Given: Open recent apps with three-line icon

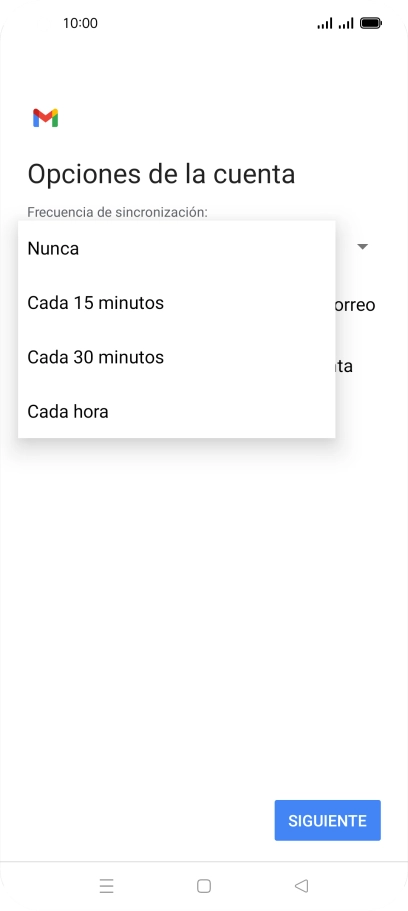Looking at the screenshot, I should 106,886.
